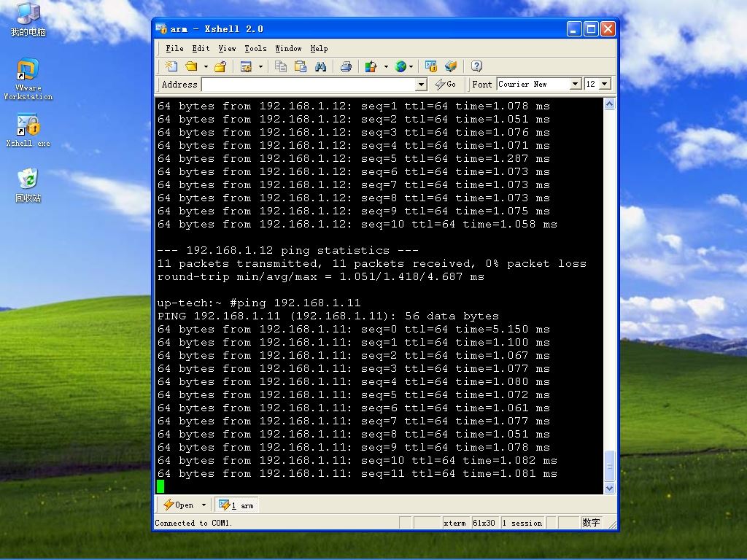Click the Open folder toolbar icon
This screenshot has width=747, height=560.
point(192,66)
